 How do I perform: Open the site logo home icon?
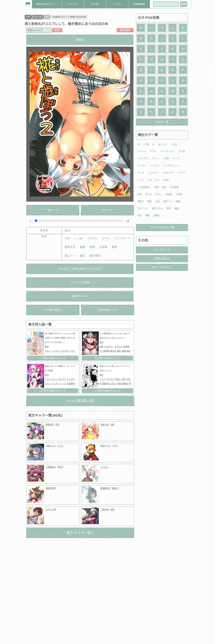(28, 4)
